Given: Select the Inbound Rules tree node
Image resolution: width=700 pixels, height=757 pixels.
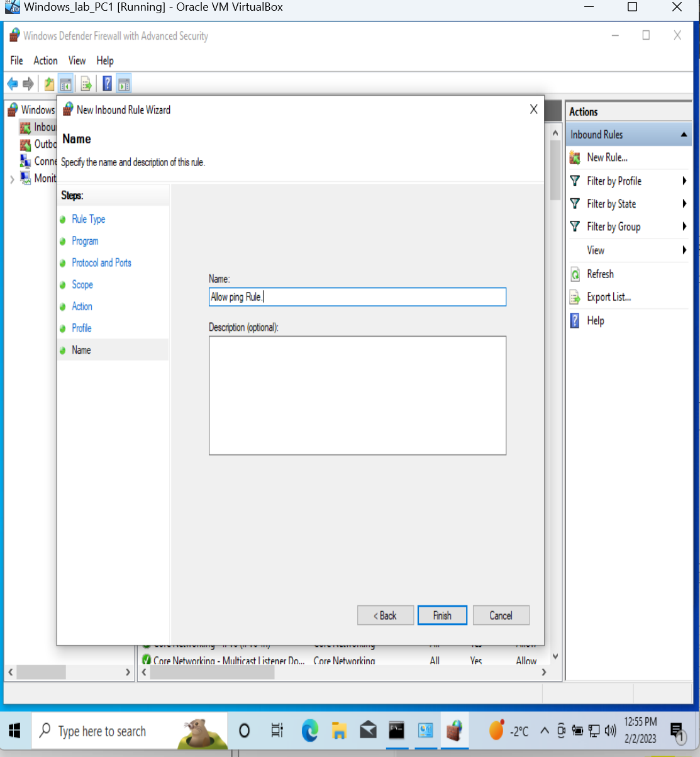Looking at the screenshot, I should (38, 127).
